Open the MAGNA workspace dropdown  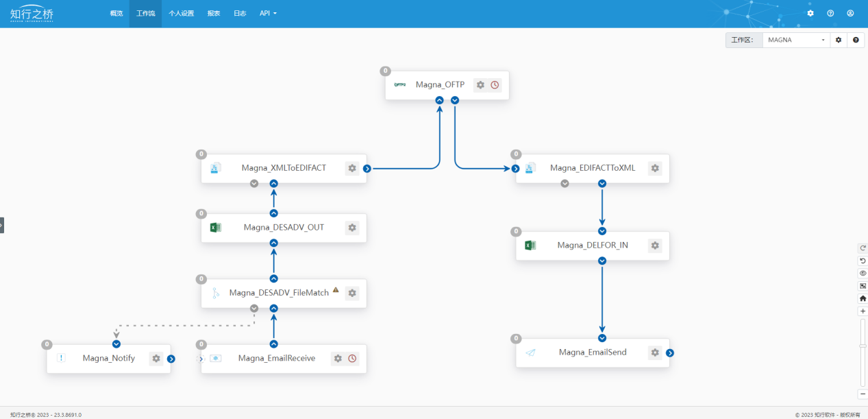click(796, 40)
